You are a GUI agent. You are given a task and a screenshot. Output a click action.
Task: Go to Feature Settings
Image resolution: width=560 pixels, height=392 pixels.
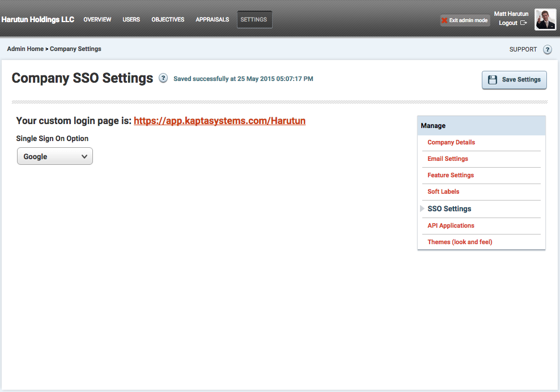(x=451, y=175)
